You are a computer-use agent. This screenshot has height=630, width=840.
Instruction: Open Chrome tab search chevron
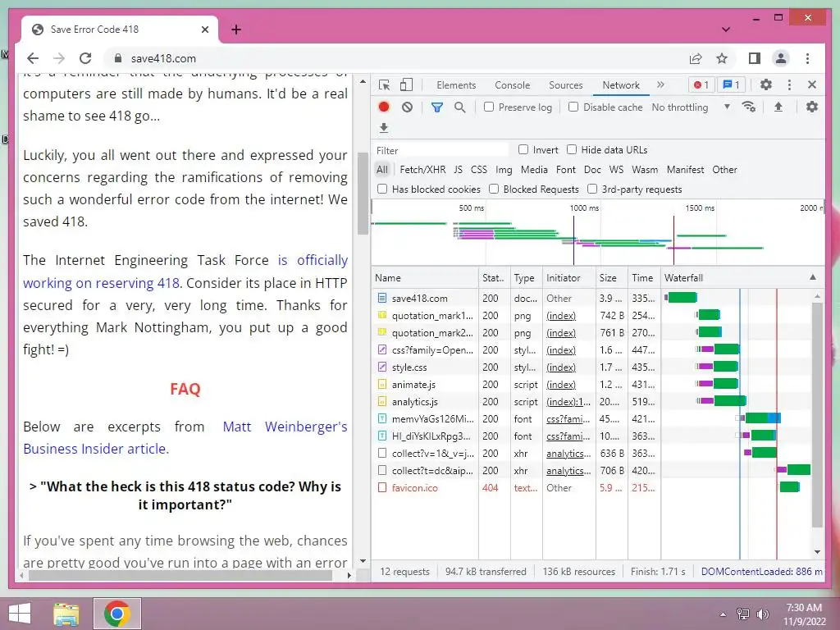point(726,30)
